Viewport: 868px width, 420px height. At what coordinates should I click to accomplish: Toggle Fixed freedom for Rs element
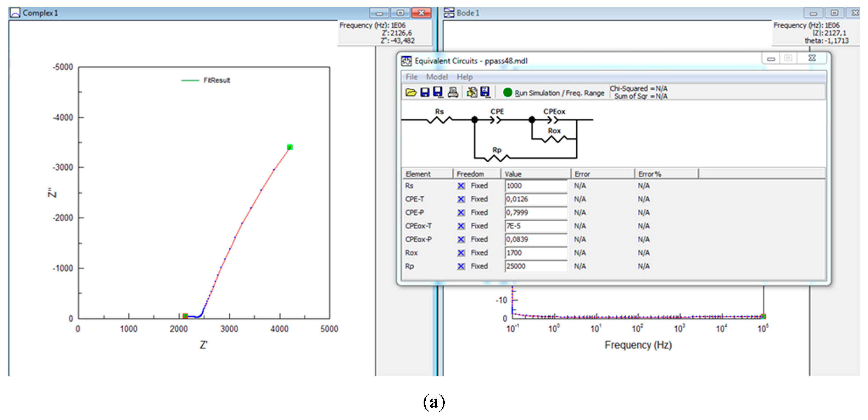(x=461, y=186)
